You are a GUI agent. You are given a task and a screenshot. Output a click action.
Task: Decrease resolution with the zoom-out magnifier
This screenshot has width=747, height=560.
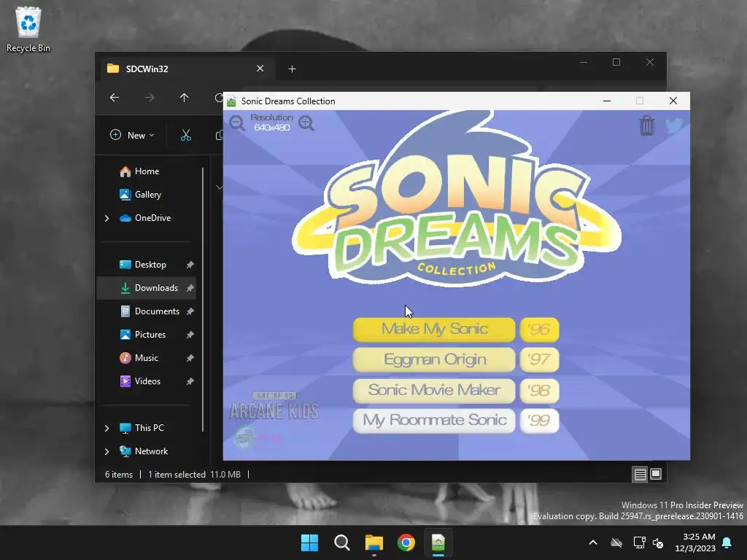point(237,123)
